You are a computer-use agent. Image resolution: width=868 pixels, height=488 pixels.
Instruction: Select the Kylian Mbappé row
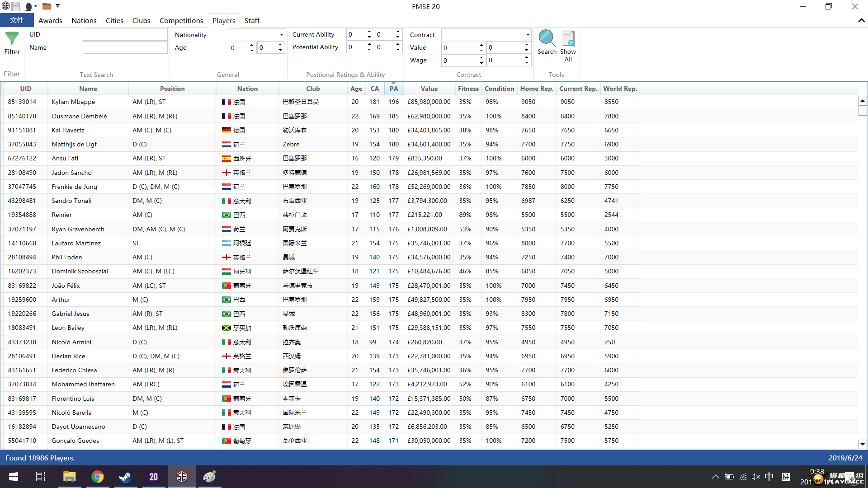click(73, 102)
